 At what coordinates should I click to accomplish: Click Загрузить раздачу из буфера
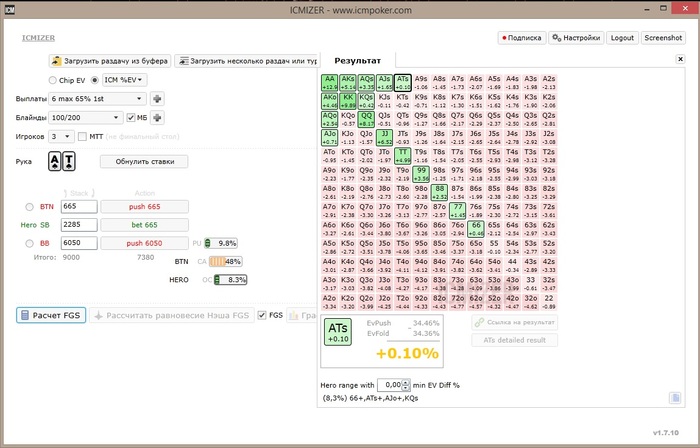[x=110, y=61]
